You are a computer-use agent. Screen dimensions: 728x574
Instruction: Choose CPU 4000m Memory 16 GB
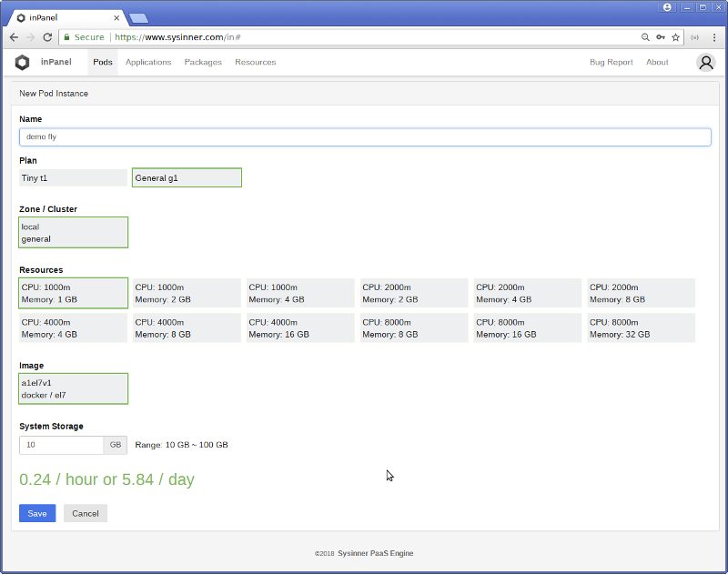click(x=300, y=328)
